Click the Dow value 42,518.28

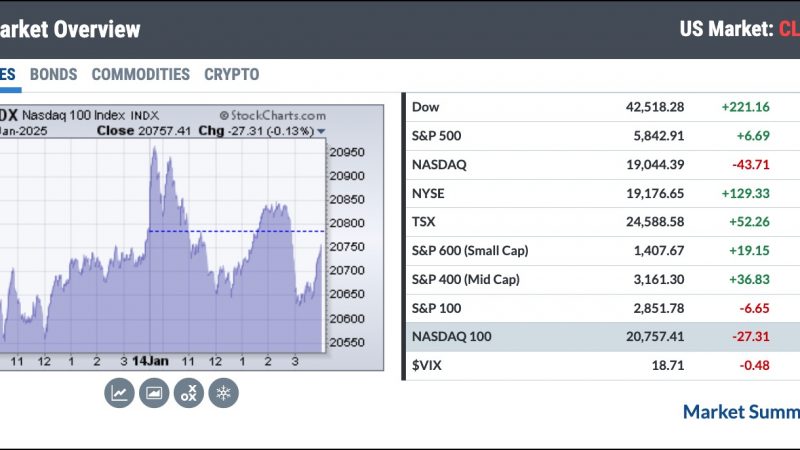coord(655,107)
